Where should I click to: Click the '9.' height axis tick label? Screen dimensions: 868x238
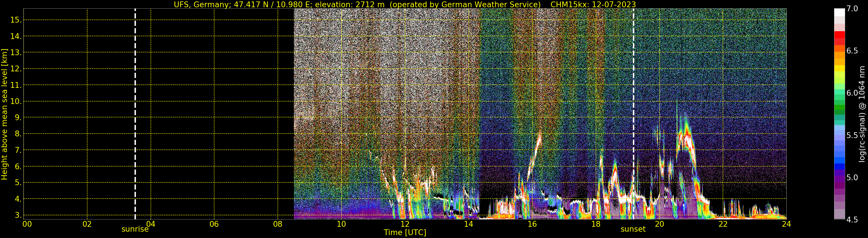click(18, 118)
